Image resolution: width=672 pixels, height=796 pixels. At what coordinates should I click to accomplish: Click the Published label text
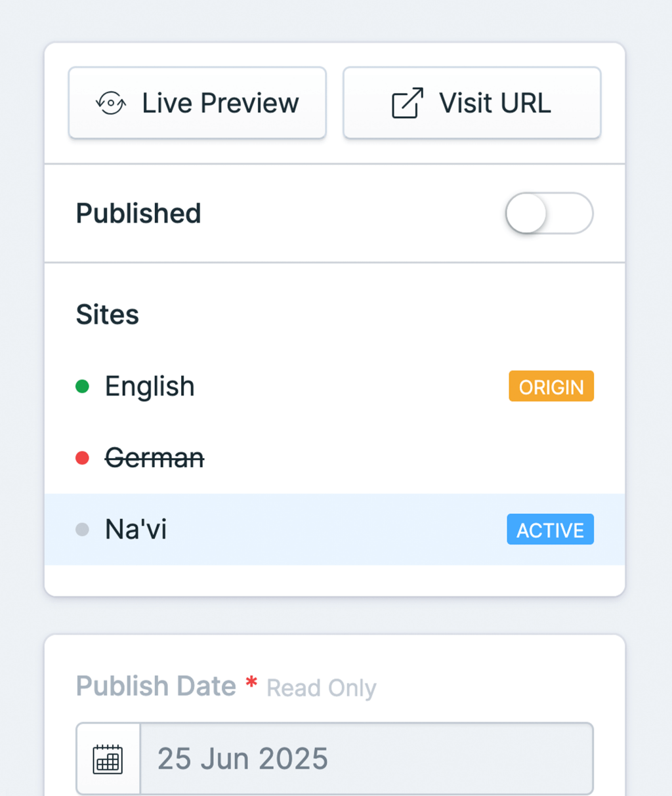pos(138,213)
